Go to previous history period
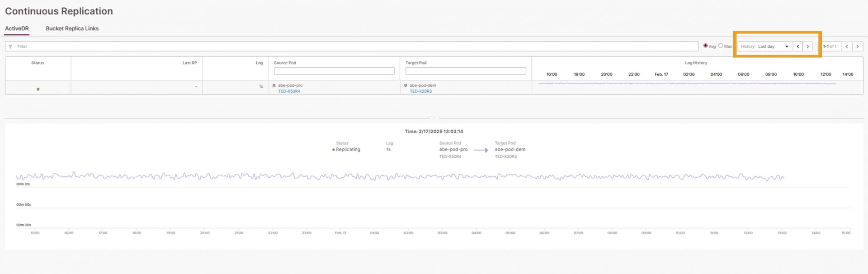Screen dimensions: 868x274 (798, 47)
